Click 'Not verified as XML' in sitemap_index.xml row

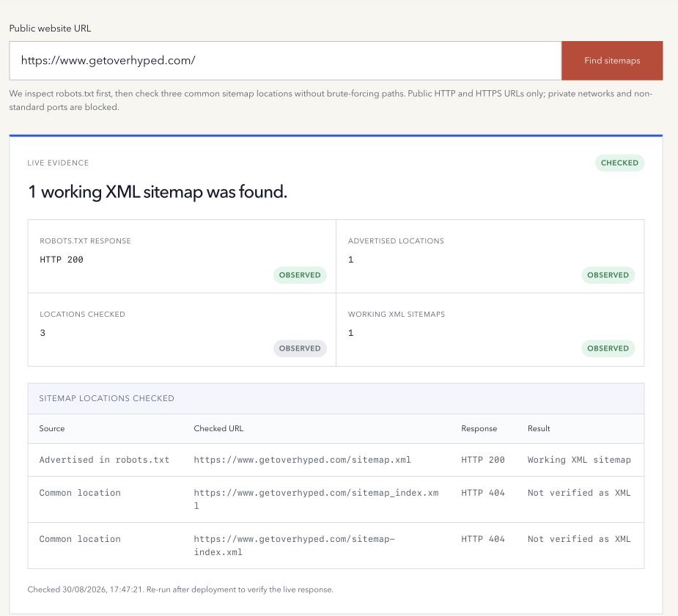(x=579, y=493)
